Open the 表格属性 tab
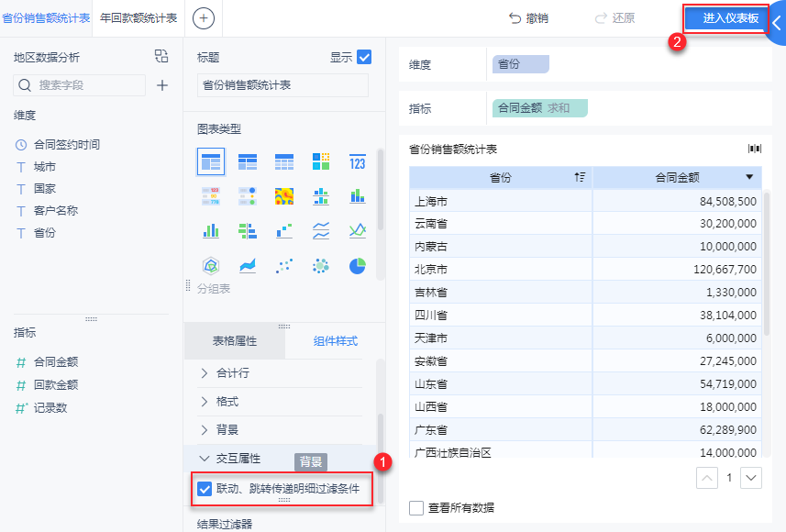 pos(235,341)
